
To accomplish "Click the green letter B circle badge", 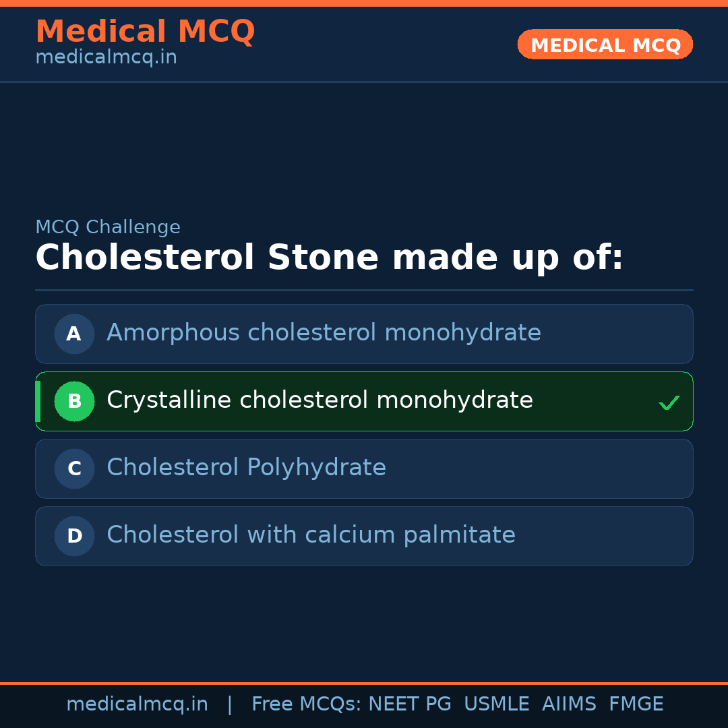I will pyautogui.click(x=74, y=401).
